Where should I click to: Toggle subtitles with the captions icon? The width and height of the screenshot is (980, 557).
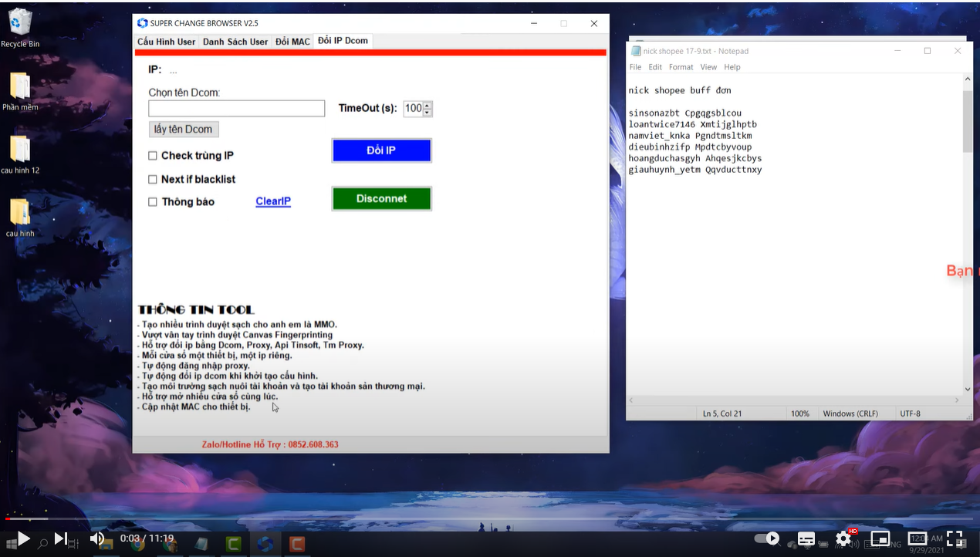tap(806, 538)
